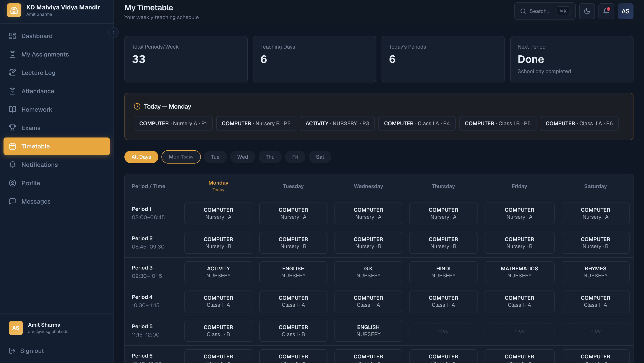Toggle dark mode with the moon icon

click(x=587, y=11)
